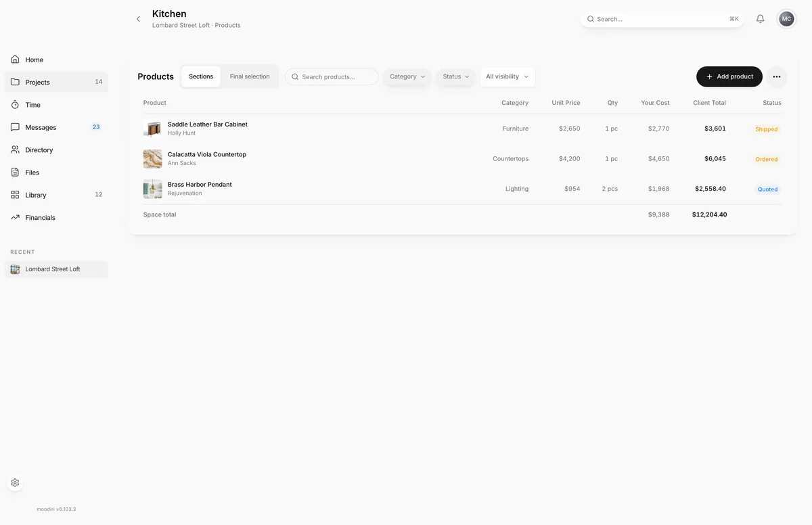Click the Messages unread count 23
The image size is (812, 525).
(96, 127)
